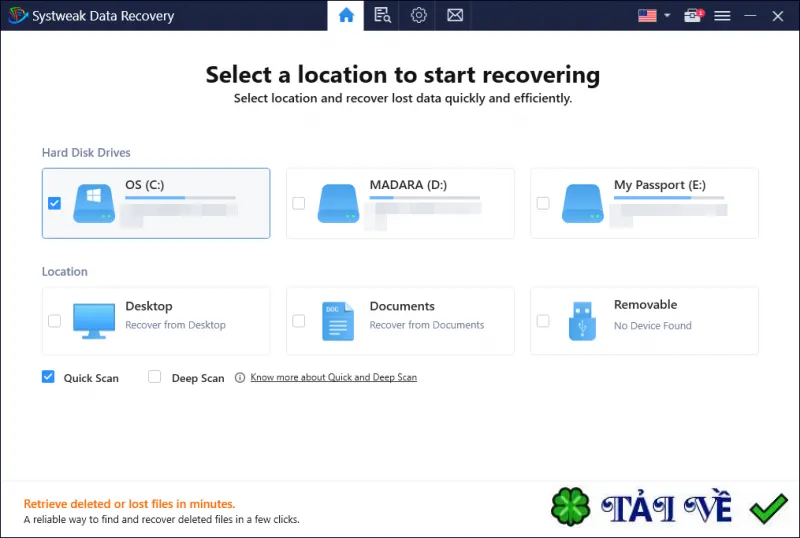The height and width of the screenshot is (538, 800).
Task: Open the toolbox notification icon
Action: click(x=693, y=15)
